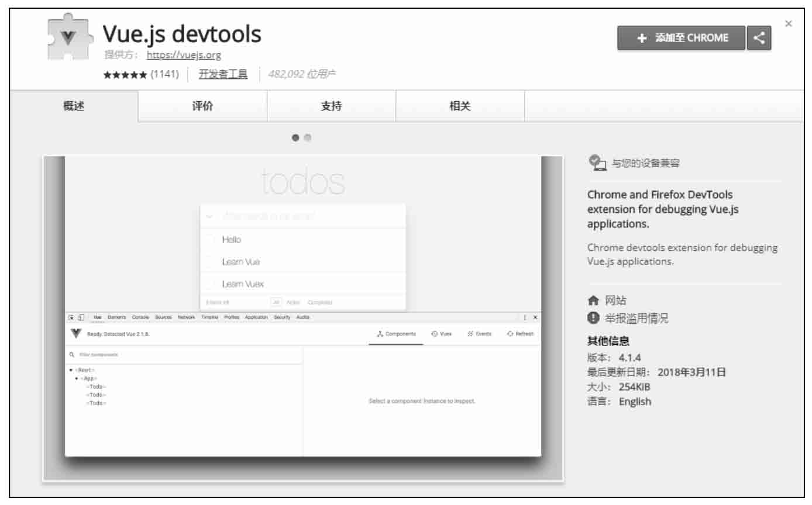Select the first Todo component row
Screen dimensions: 812x505
pyautogui.click(x=96, y=387)
